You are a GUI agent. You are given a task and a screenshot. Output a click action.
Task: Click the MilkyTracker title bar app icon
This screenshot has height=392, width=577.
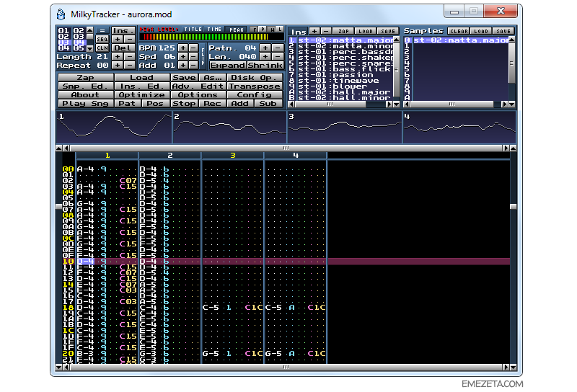61,14
